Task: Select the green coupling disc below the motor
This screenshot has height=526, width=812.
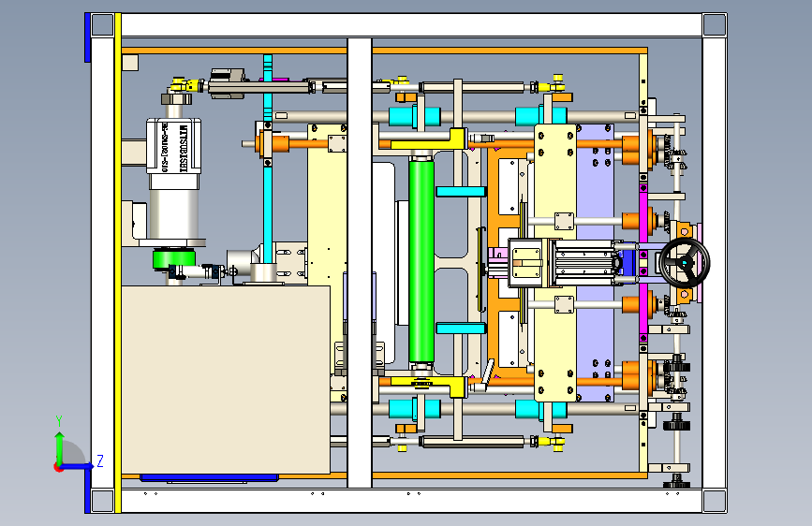Action: coord(174,258)
